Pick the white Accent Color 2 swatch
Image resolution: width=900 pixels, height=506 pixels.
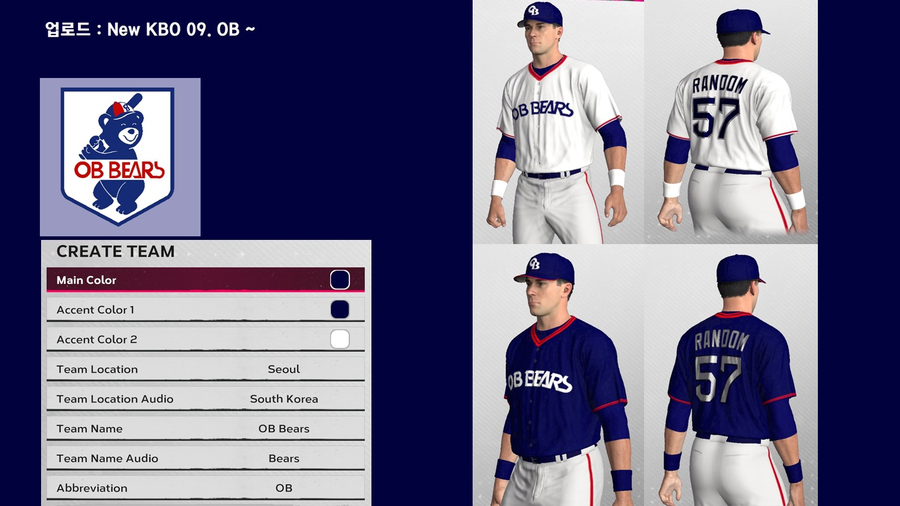point(340,339)
